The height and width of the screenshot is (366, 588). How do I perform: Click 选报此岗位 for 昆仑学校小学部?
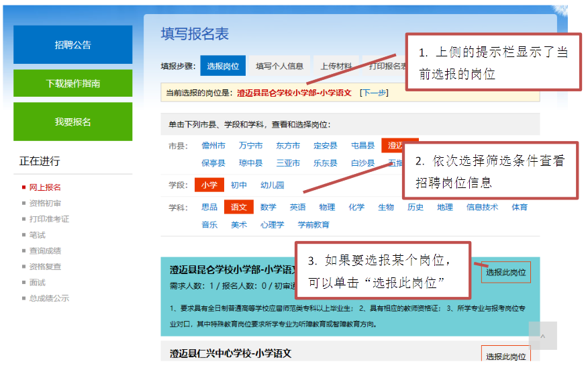505,272
